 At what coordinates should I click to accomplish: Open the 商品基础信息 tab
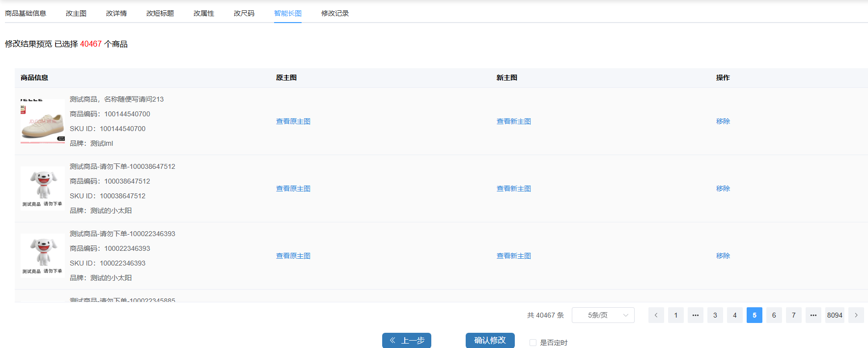[x=26, y=13]
